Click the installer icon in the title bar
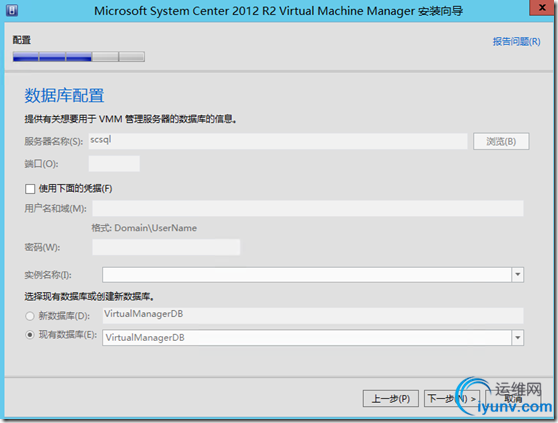Image resolution: width=558 pixels, height=423 pixels. [12, 11]
